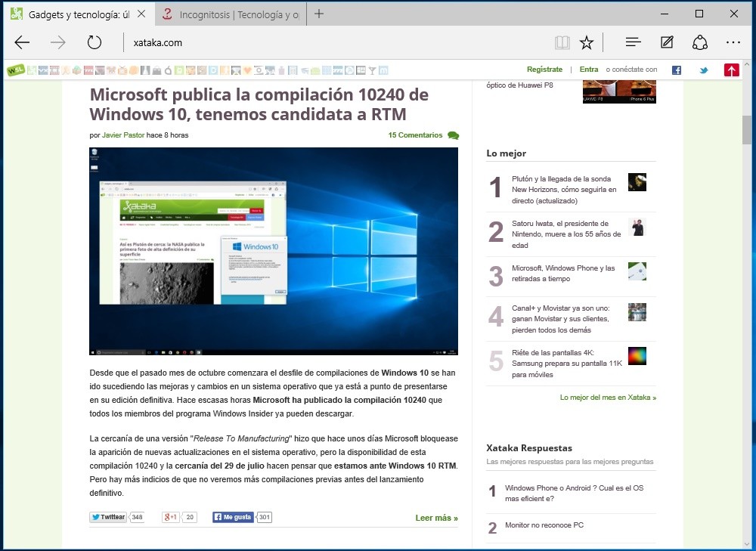This screenshot has width=756, height=551.
Task: Click the vertical scrollbar thumb
Action: [x=746, y=130]
